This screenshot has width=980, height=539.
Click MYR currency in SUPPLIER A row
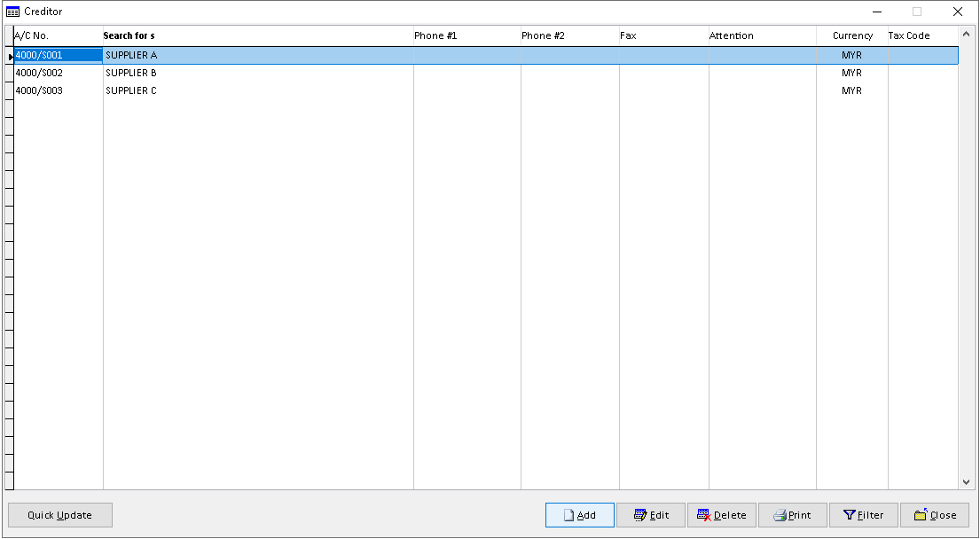pyautogui.click(x=852, y=55)
